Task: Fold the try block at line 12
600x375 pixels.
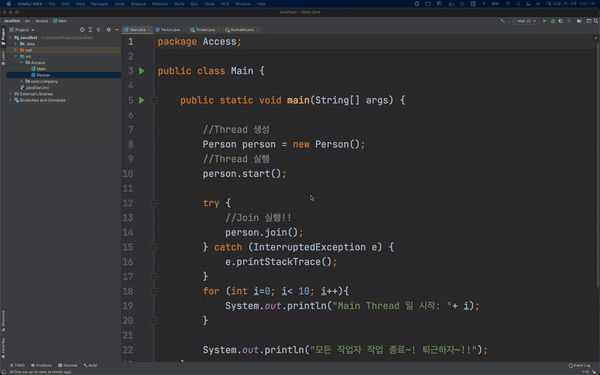Action: [154, 203]
